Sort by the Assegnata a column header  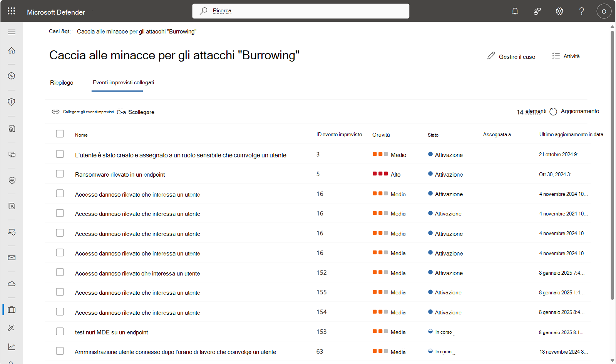[497, 135]
